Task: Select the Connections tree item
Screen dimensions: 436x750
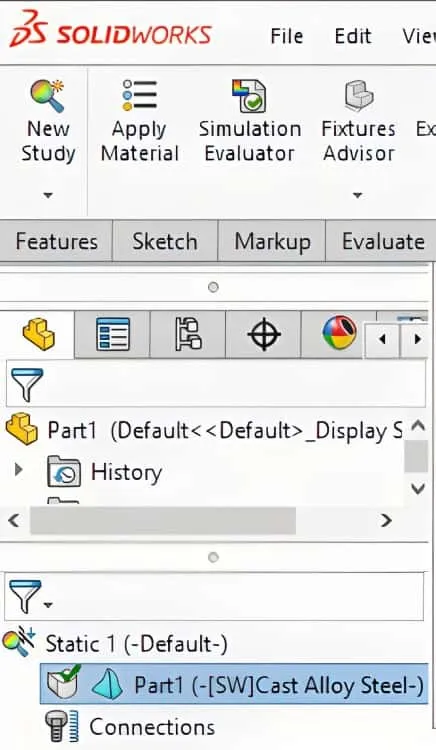Action: click(x=152, y=727)
